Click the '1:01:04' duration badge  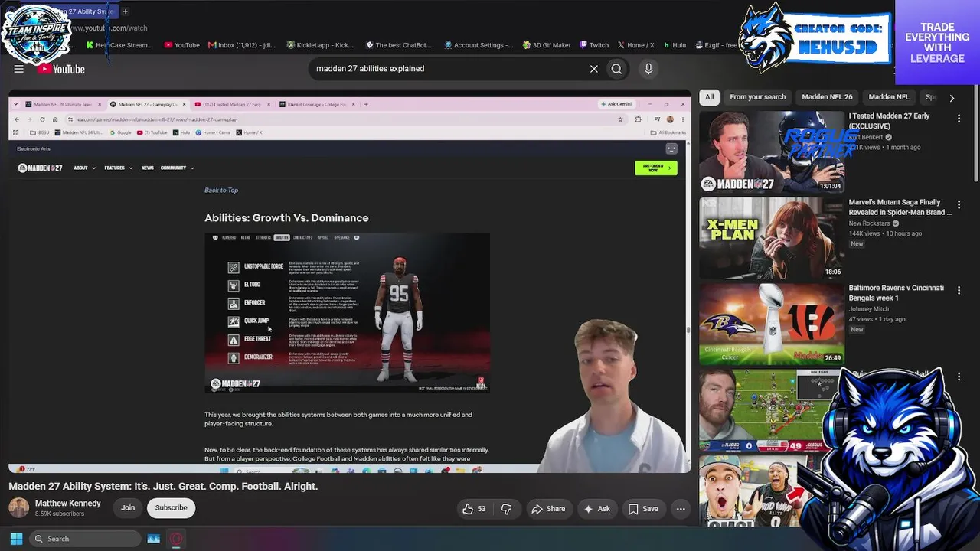(830, 186)
